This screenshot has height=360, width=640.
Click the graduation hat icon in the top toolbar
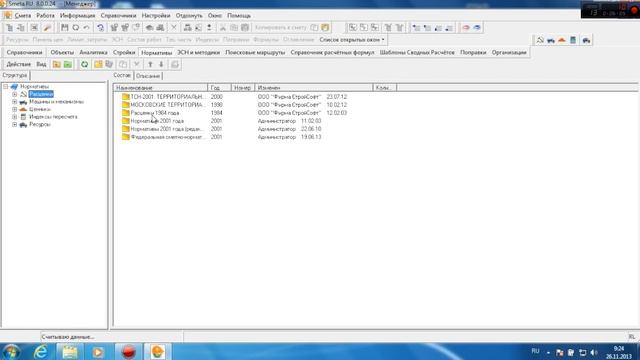(150, 28)
